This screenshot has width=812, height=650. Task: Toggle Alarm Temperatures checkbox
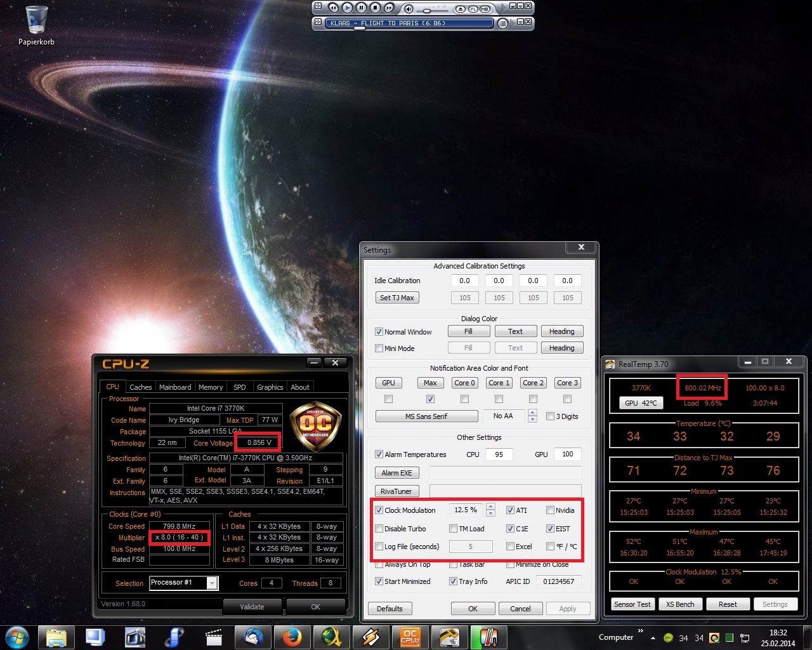point(379,454)
